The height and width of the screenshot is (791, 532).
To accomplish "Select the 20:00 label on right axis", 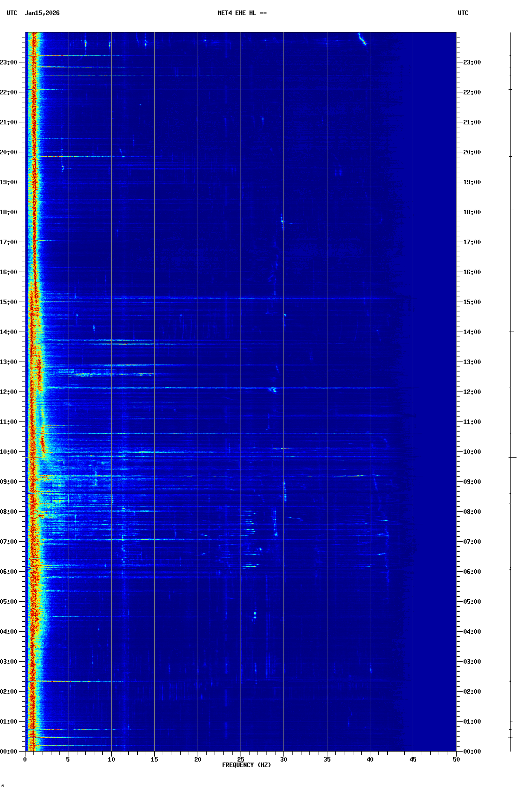I will point(472,152).
